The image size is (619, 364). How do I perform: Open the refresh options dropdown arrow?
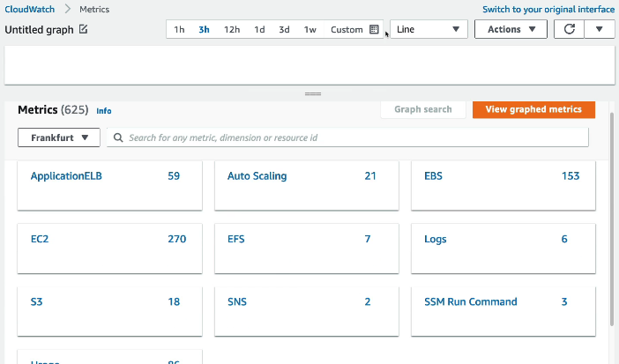pyautogui.click(x=600, y=29)
